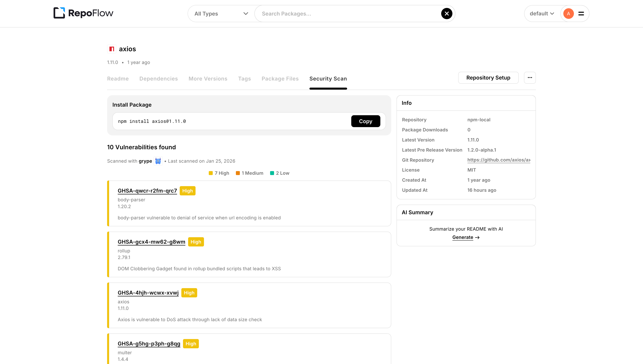
Task: Click the rollup package name
Action: 124,251
